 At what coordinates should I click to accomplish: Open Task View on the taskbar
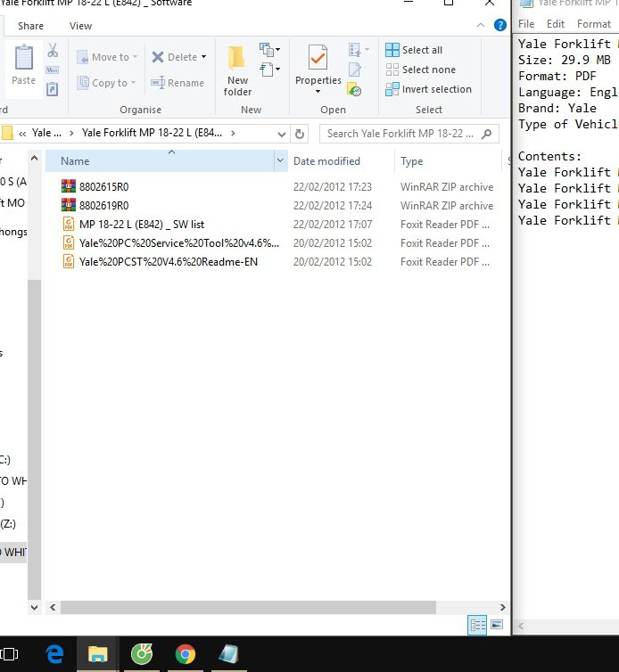tap(9, 654)
